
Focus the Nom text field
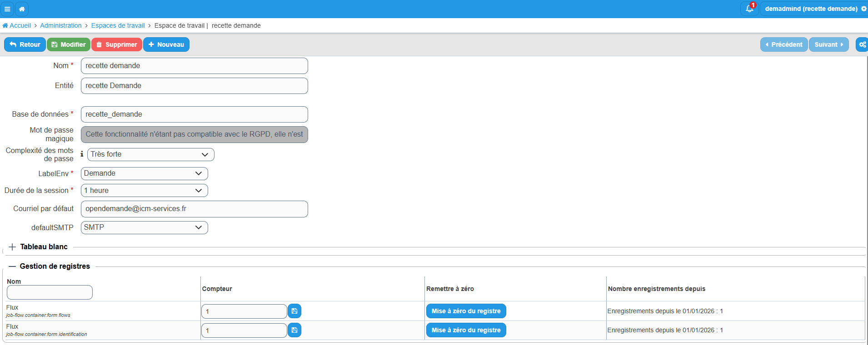point(194,66)
